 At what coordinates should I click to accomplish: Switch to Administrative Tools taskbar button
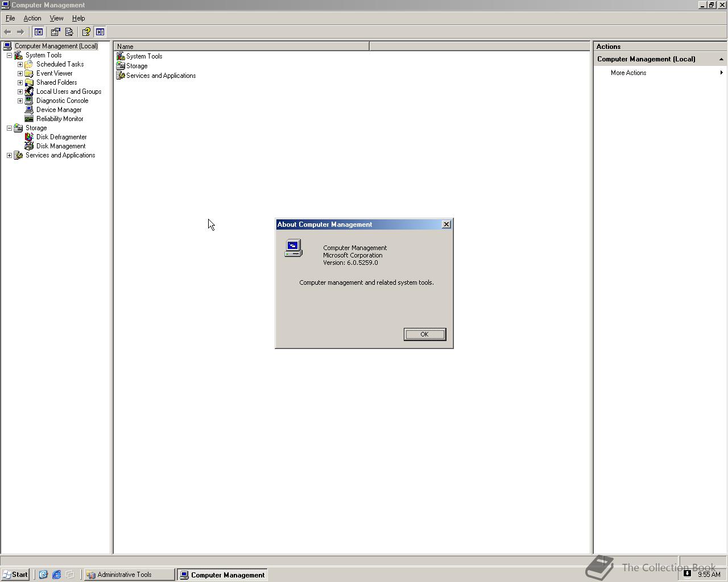pyautogui.click(x=129, y=575)
